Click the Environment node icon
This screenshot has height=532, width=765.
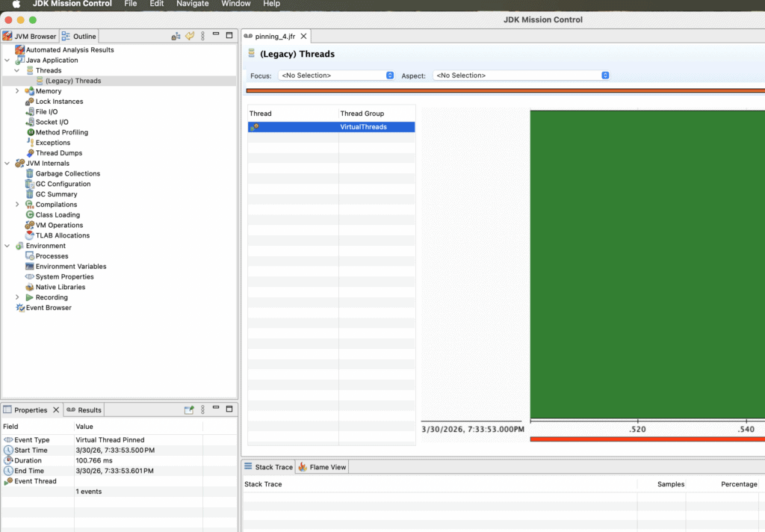point(20,246)
